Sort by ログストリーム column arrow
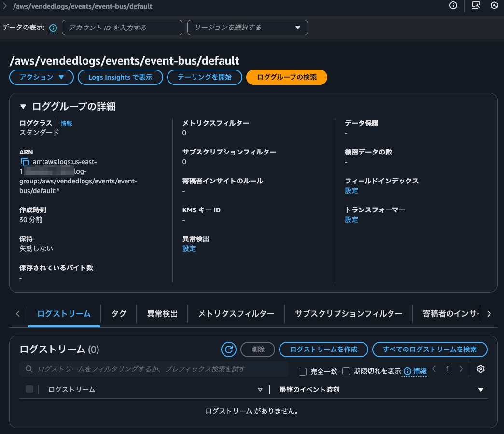 (260, 390)
